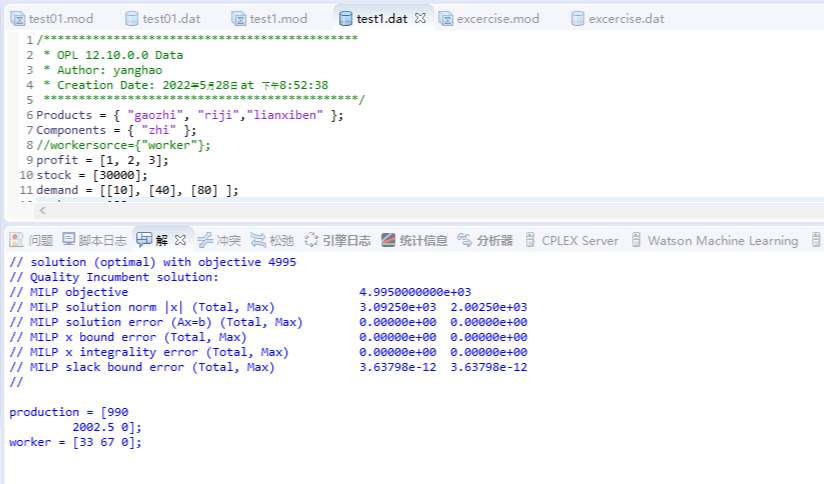
Task: Click the "Author: yanghao" comment line
Action: click(103, 70)
